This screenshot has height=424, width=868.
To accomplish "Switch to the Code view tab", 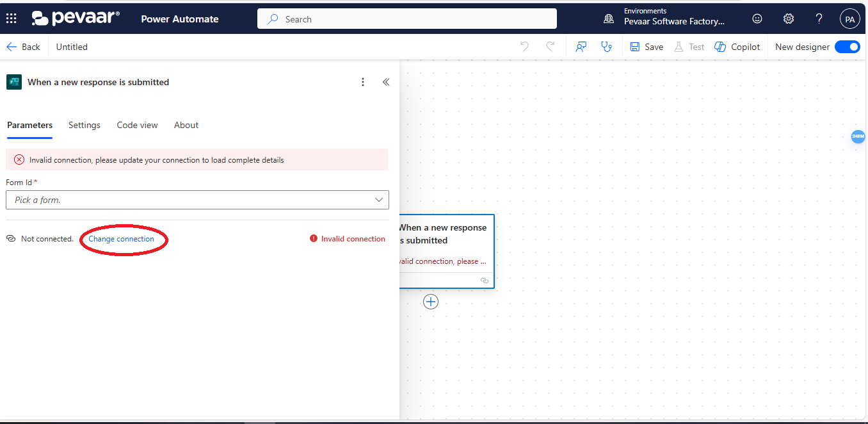I will pos(137,125).
